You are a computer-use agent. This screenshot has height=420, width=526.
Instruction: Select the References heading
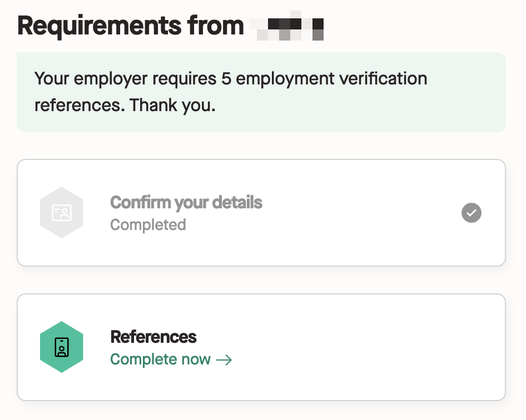point(153,337)
